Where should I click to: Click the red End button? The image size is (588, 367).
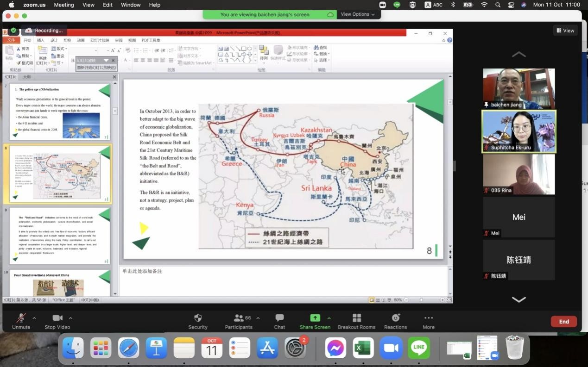(x=563, y=322)
